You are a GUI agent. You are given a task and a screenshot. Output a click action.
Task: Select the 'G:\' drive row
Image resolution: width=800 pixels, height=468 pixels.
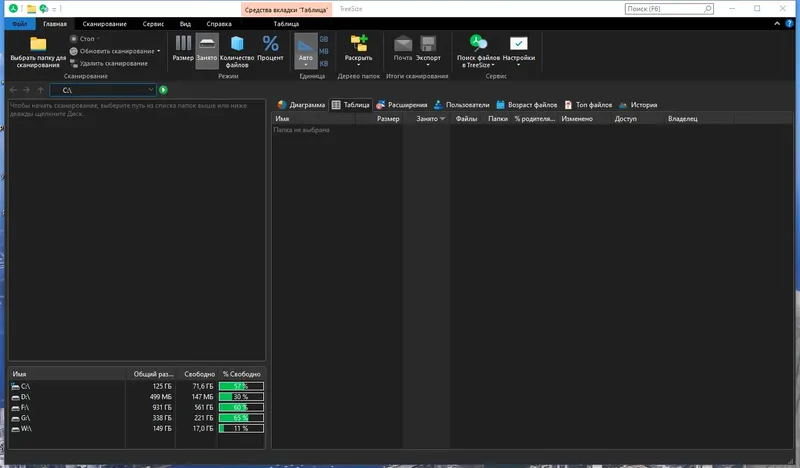pos(137,418)
